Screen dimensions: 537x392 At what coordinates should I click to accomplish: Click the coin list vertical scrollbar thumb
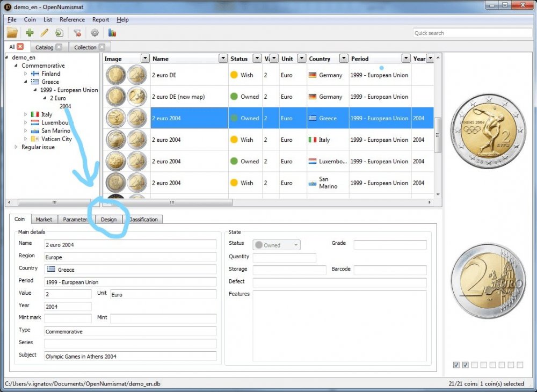coord(438,128)
